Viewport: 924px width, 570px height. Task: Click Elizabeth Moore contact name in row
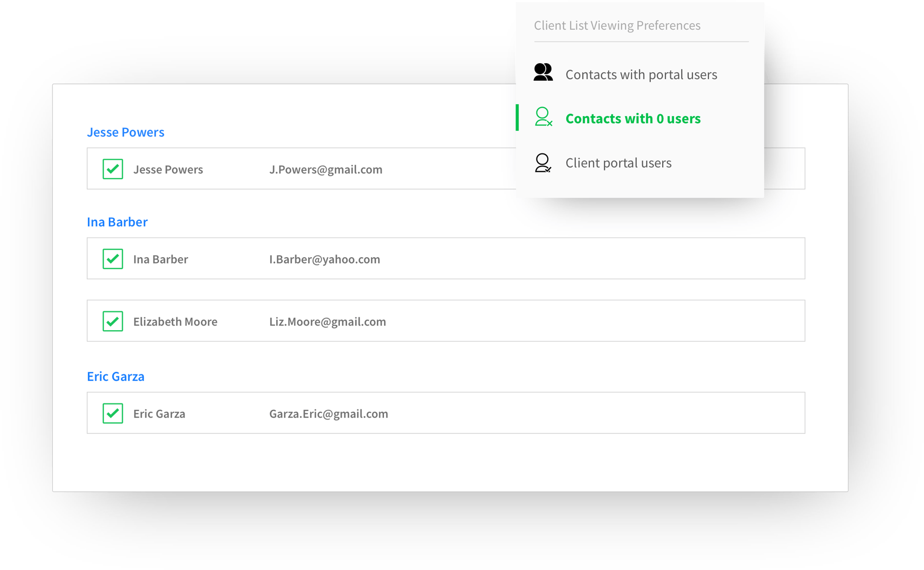click(x=175, y=322)
